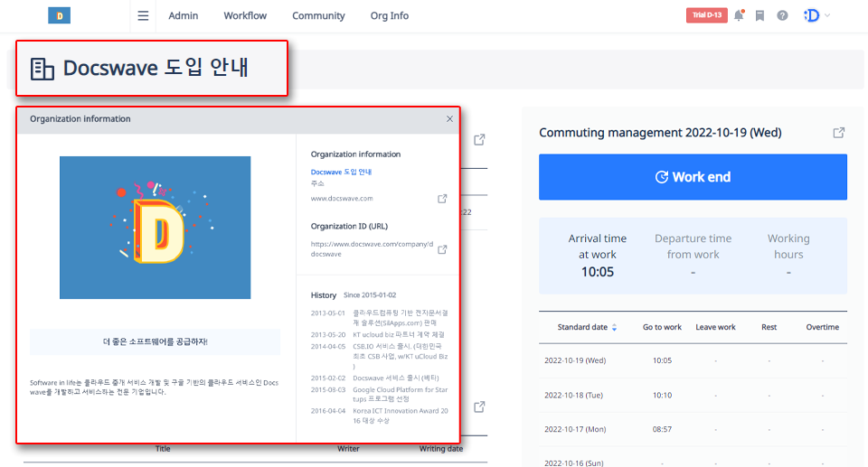Open the Commuting management external link icon
The width and height of the screenshot is (868, 467).
tap(839, 133)
